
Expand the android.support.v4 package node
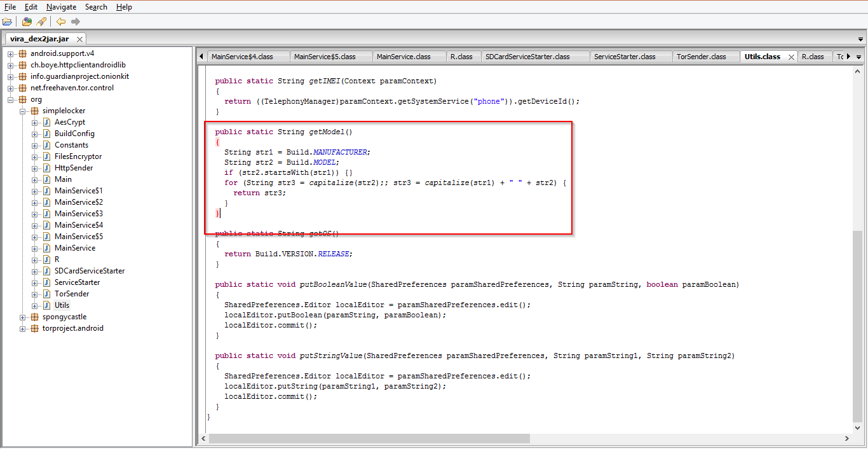(11, 53)
